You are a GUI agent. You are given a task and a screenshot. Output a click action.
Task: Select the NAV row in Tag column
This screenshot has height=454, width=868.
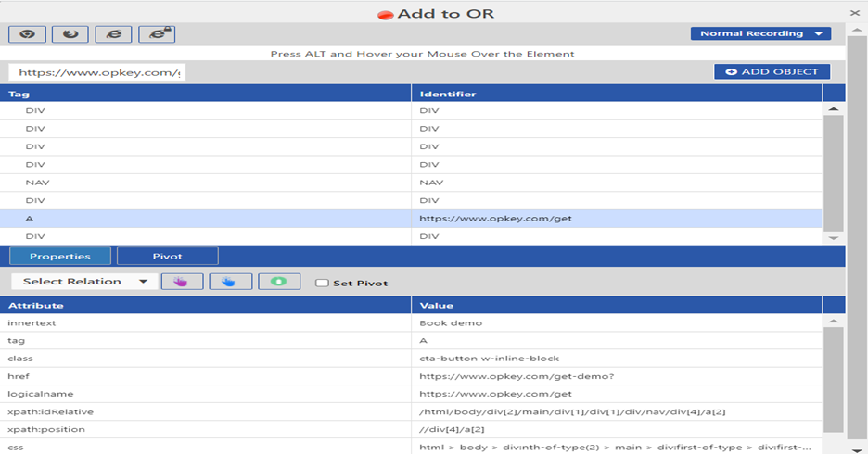point(205,183)
